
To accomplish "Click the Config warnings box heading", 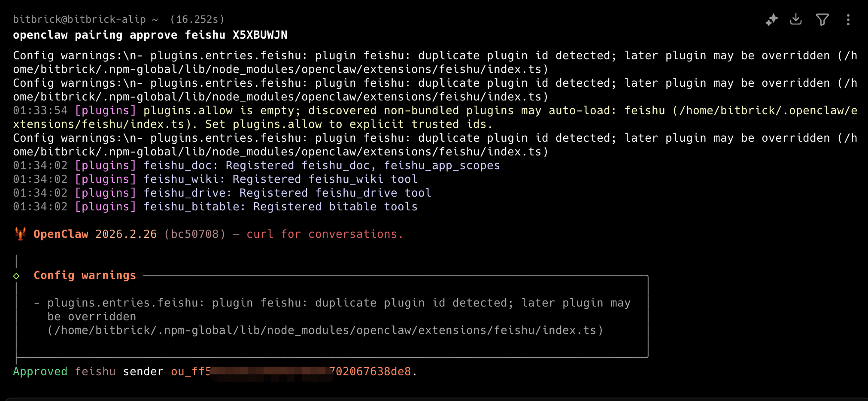I will pyautogui.click(x=85, y=275).
